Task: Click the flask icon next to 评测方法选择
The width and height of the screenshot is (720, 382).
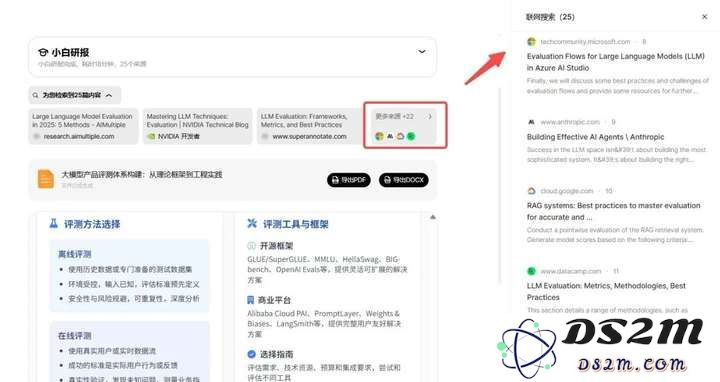Action: point(54,224)
